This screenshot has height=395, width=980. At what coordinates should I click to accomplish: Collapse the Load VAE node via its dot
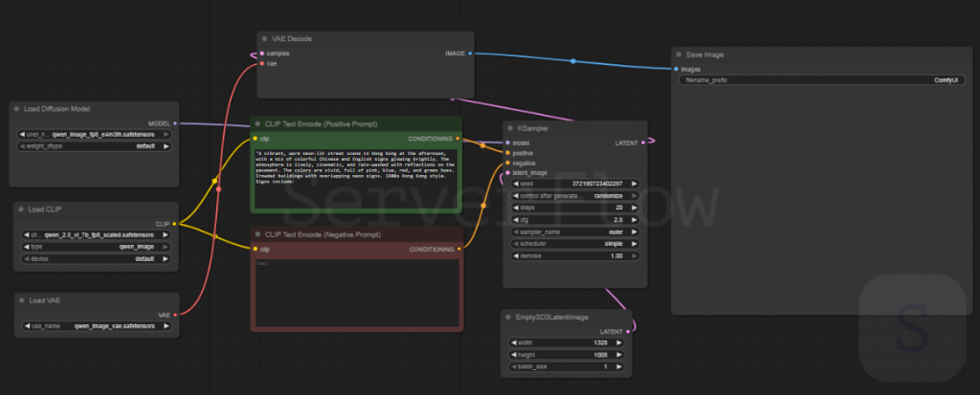coord(21,300)
